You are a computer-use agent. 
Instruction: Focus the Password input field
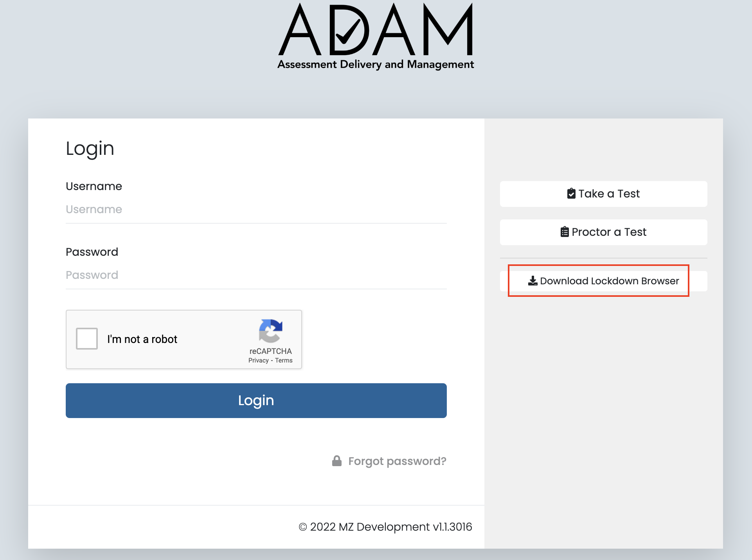point(256,275)
